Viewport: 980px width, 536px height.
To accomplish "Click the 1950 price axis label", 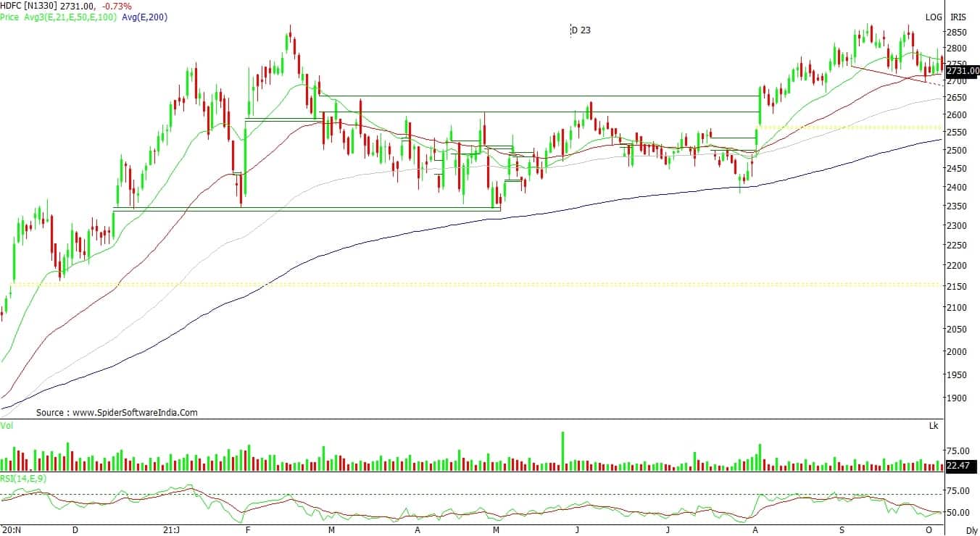I will (x=958, y=375).
